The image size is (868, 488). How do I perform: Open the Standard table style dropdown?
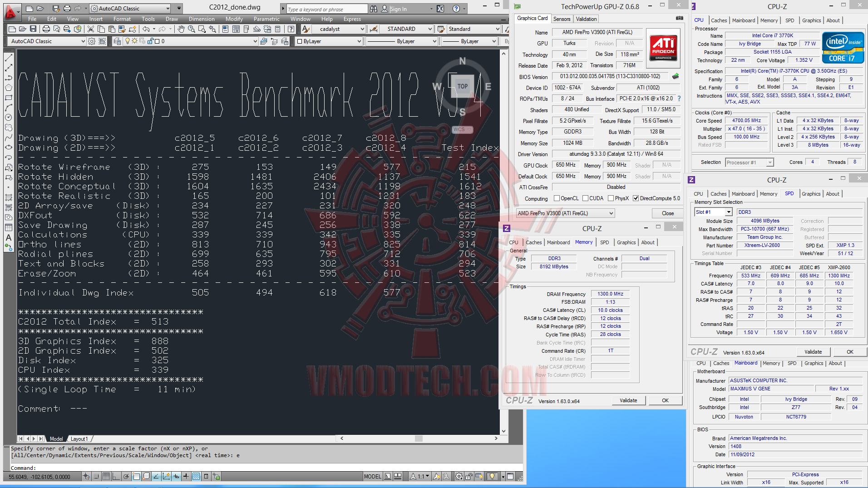[498, 29]
